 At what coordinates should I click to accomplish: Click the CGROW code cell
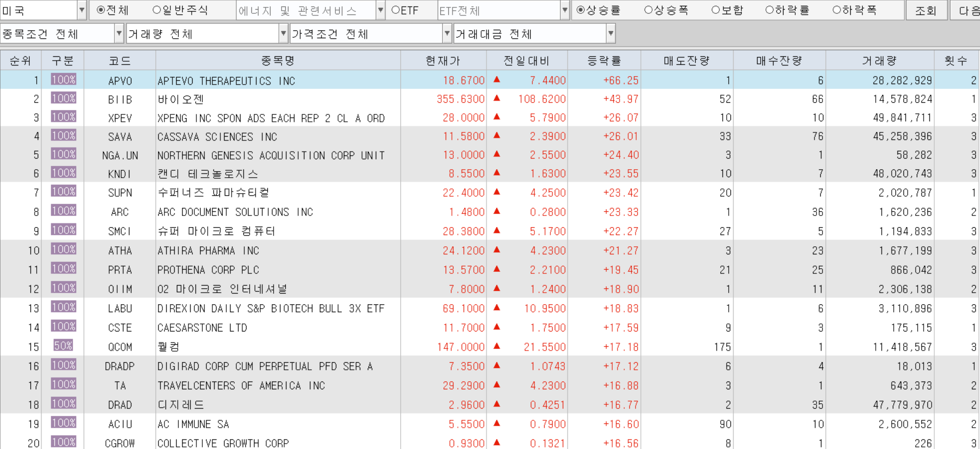tap(120, 443)
